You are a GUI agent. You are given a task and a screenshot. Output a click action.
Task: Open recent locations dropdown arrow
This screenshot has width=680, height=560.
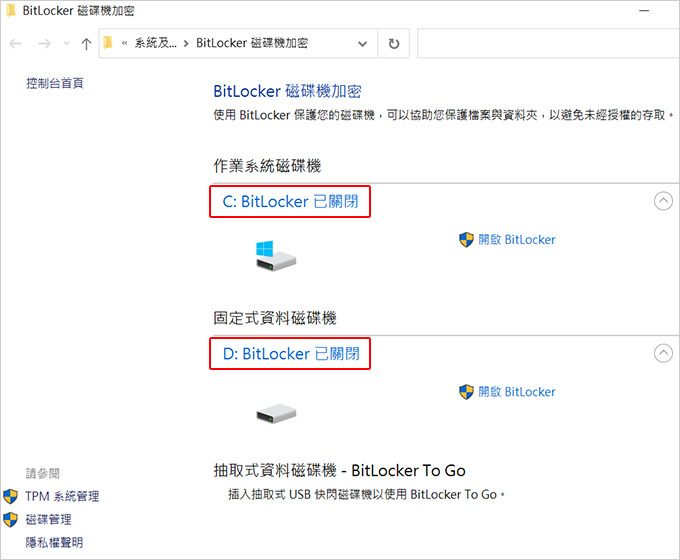(66, 43)
